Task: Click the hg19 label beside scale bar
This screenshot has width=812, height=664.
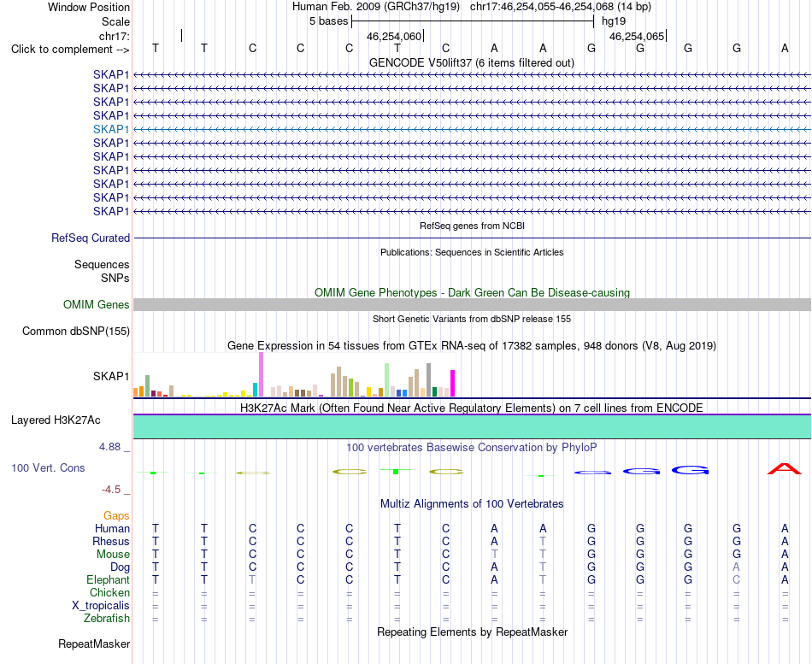Action: pos(614,21)
